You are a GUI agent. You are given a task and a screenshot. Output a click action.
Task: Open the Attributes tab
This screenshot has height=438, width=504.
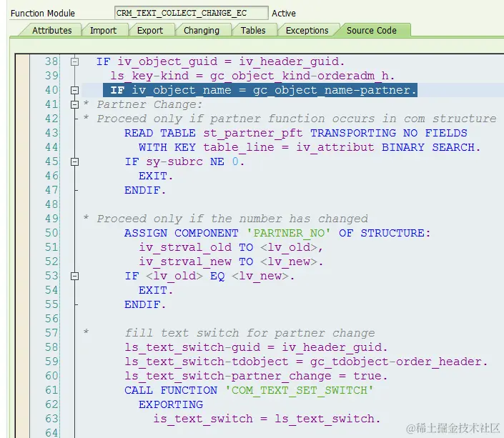51,30
